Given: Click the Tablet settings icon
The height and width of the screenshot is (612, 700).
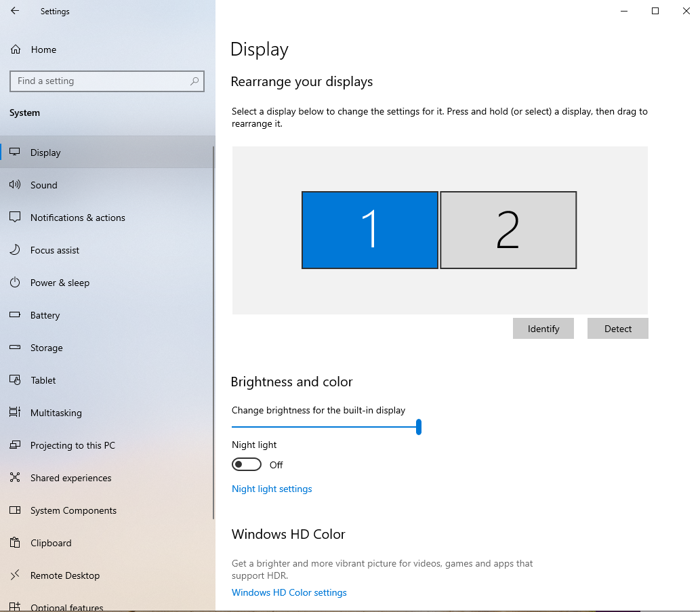Looking at the screenshot, I should coord(15,380).
